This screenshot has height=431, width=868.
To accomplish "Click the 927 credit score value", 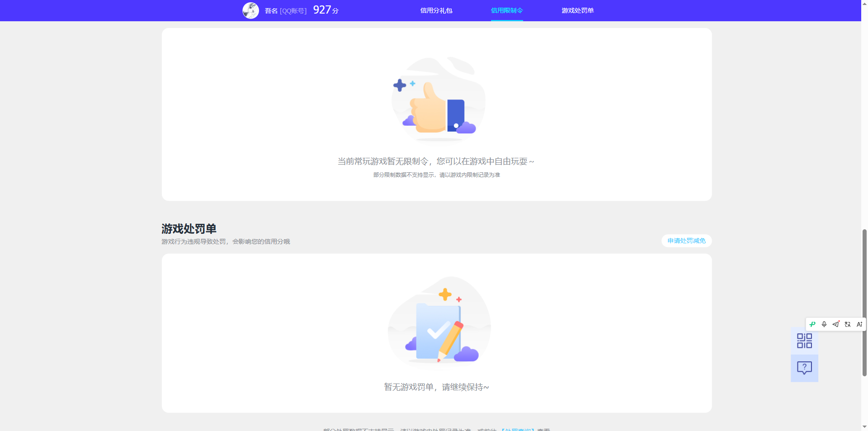I will [322, 10].
